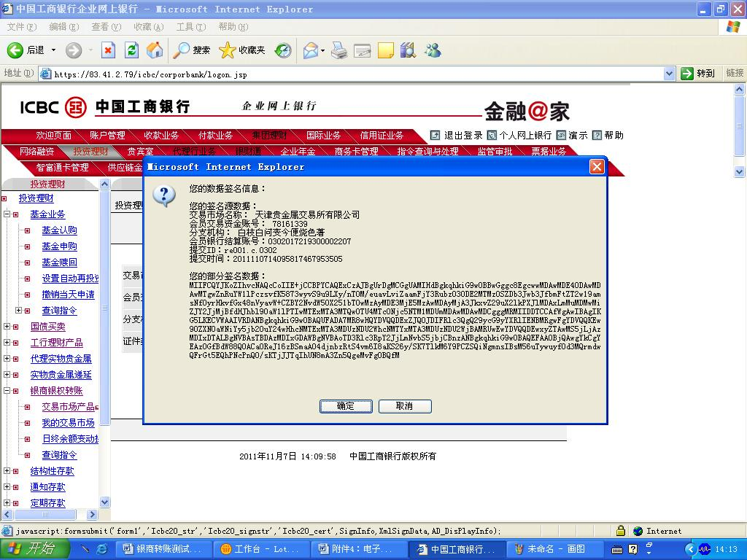Viewport: 747px width, 560px height.
Task: Open the 收藏(A) menu
Action: [x=149, y=27]
